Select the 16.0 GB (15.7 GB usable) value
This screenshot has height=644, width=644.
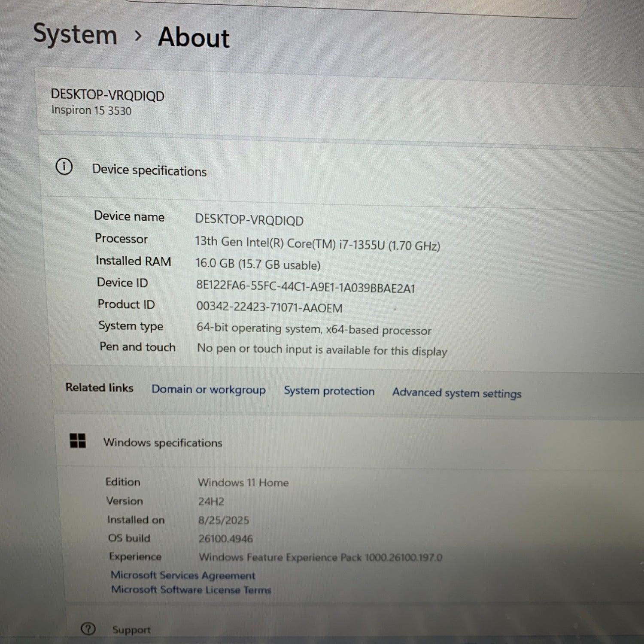(x=258, y=264)
